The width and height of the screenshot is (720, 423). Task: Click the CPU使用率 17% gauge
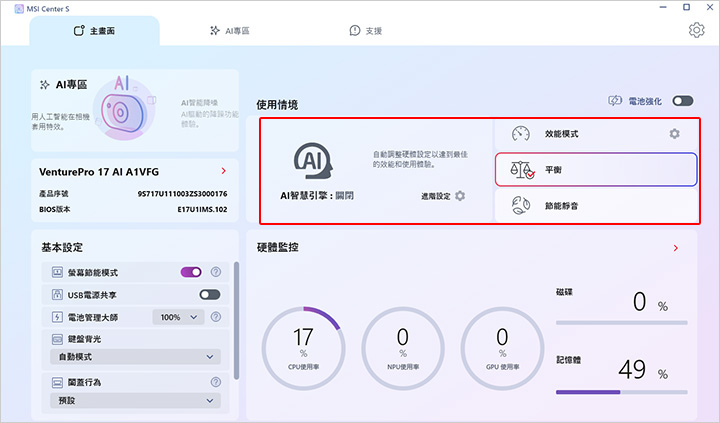click(304, 348)
